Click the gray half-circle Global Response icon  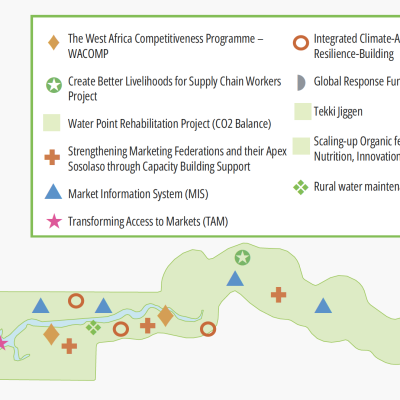tap(301, 83)
